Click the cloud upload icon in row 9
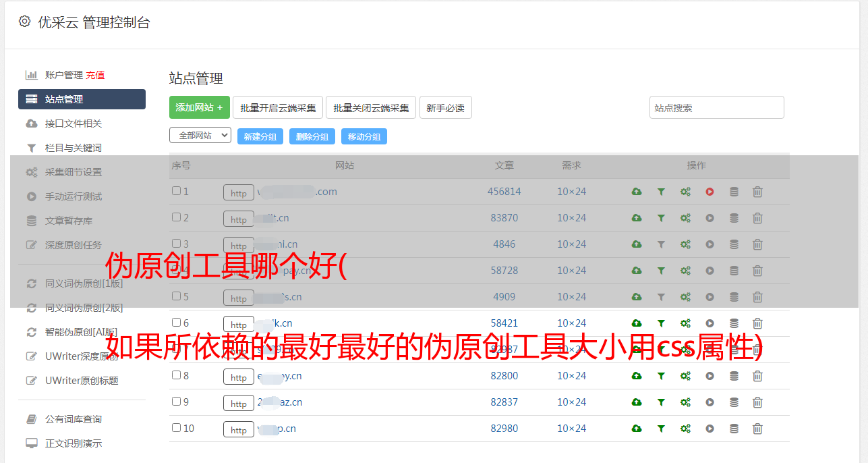This screenshot has height=463, width=868. tap(637, 402)
